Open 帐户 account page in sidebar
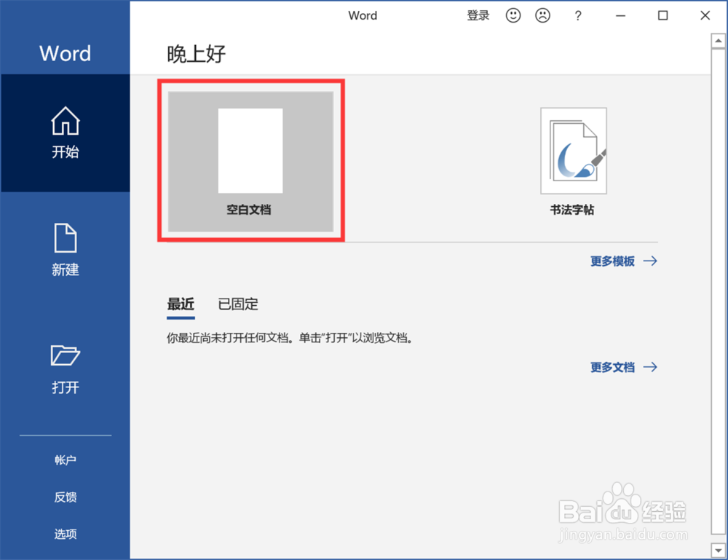 (x=66, y=460)
